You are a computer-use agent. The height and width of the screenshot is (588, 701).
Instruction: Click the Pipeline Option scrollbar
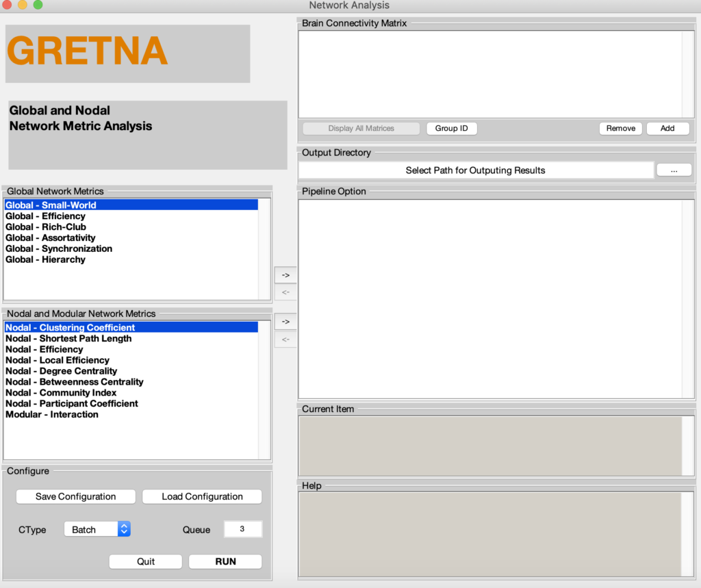(x=688, y=298)
